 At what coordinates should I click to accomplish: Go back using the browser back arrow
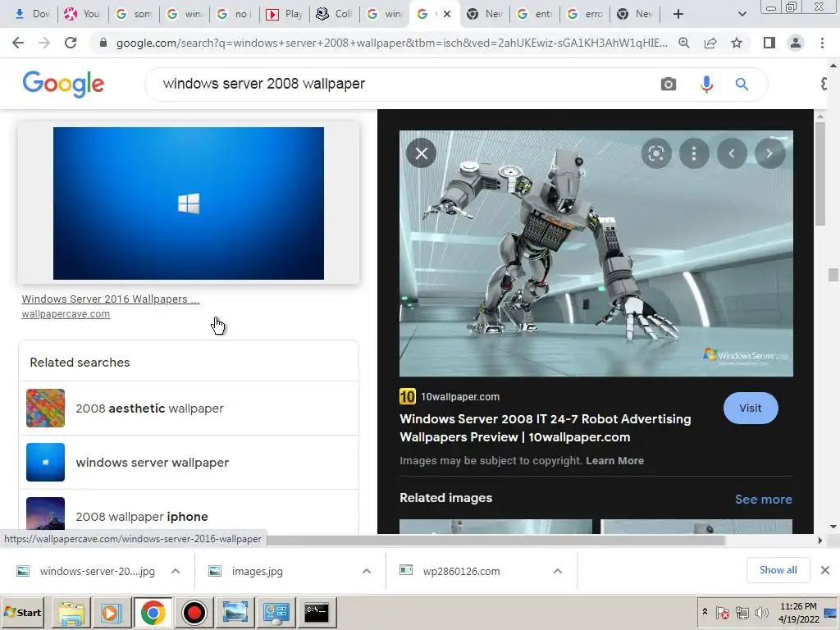point(18,43)
